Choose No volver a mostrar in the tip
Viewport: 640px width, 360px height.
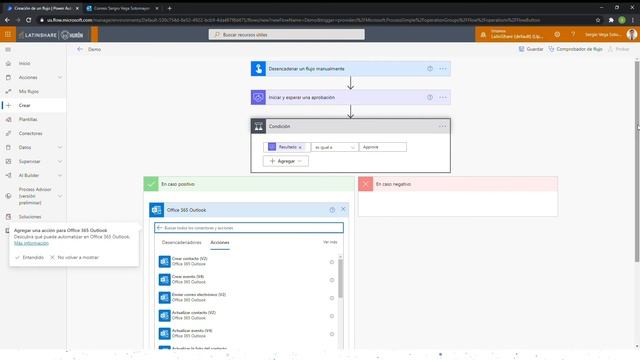coord(74,258)
